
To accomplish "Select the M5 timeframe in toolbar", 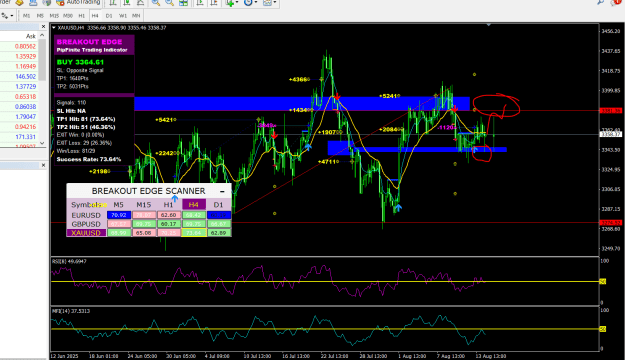I will tap(40, 16).
